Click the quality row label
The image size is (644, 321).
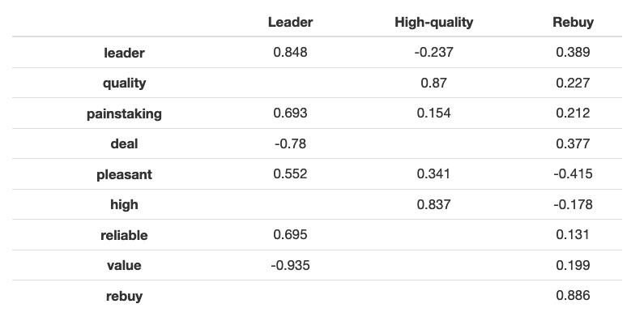[124, 83]
